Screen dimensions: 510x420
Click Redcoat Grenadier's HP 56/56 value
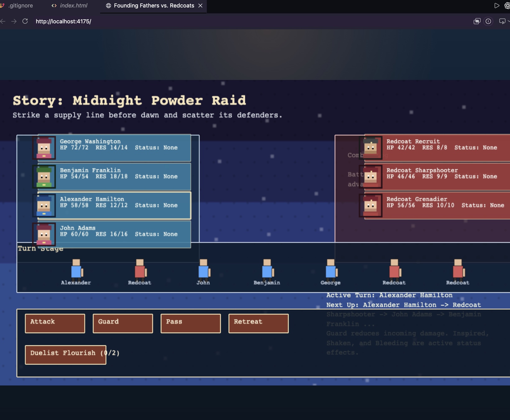coord(401,205)
